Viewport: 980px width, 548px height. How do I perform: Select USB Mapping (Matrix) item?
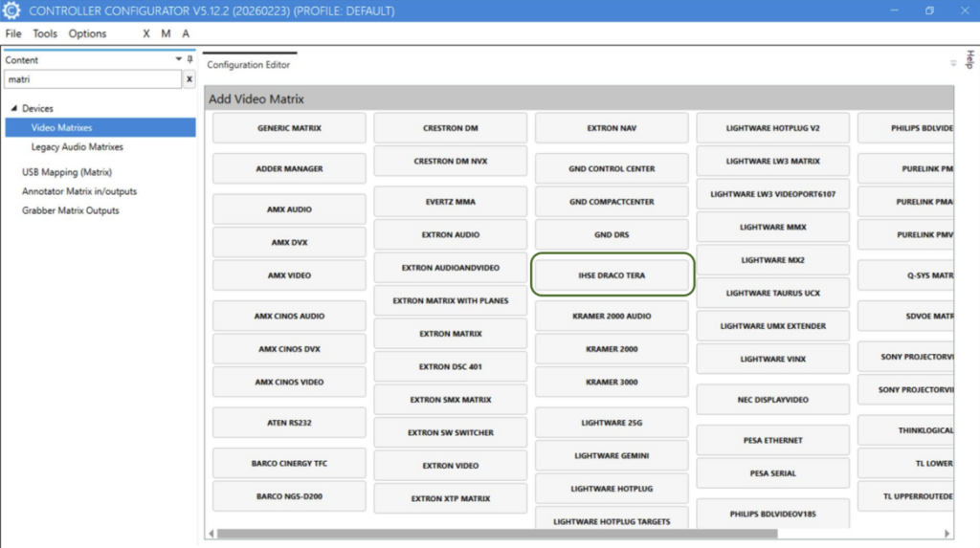click(67, 172)
